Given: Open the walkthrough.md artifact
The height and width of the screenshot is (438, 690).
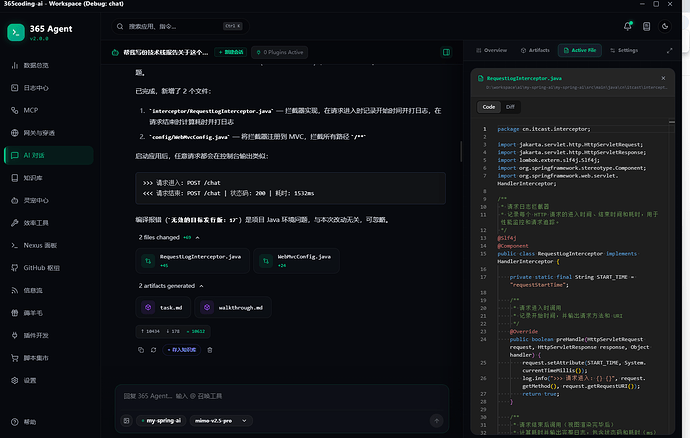Looking at the screenshot, I should click(233, 307).
